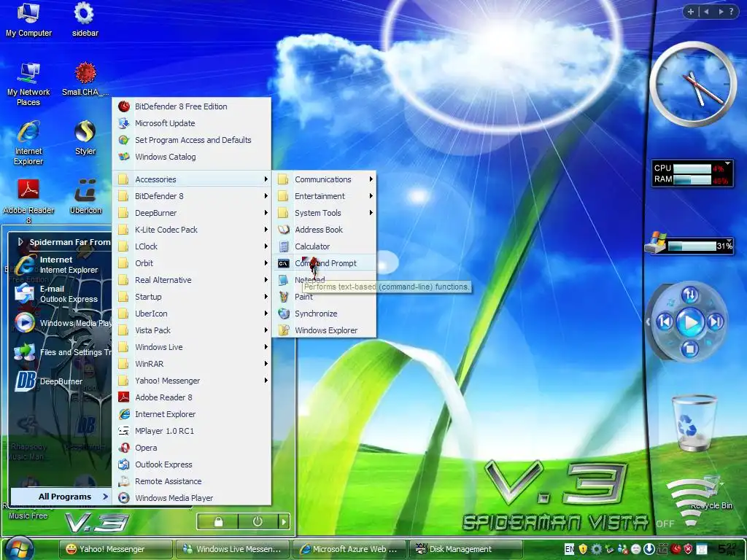Open Calculator from Accessories menu

pos(325,246)
